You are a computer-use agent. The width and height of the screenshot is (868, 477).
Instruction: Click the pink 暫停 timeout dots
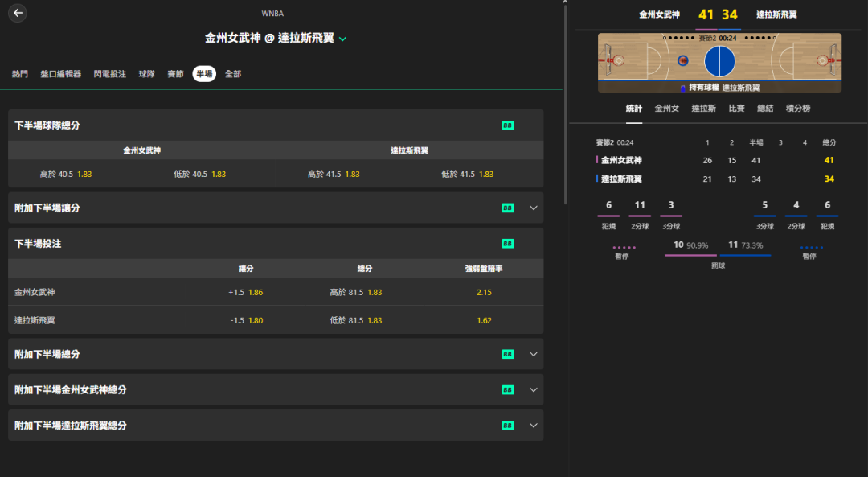tap(624, 247)
